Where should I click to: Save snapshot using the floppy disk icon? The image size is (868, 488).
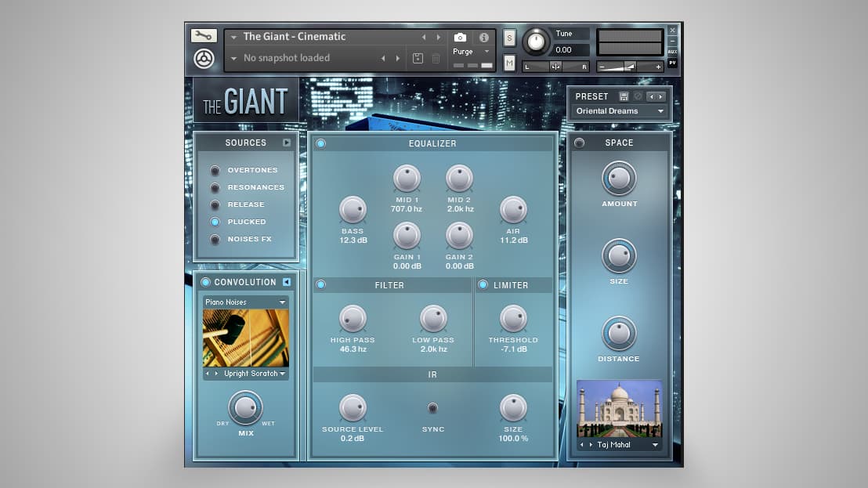click(x=418, y=58)
